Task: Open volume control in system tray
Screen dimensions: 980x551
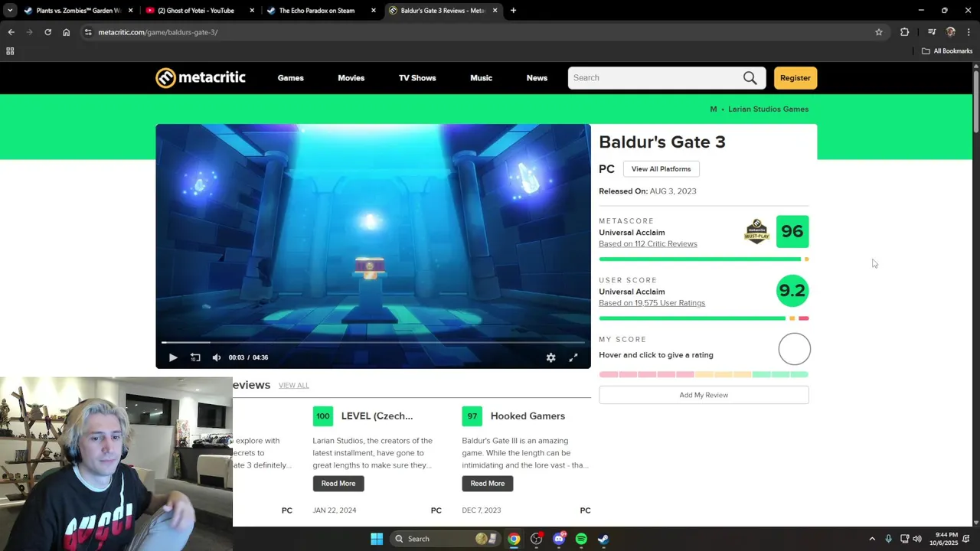Action: [x=917, y=539]
